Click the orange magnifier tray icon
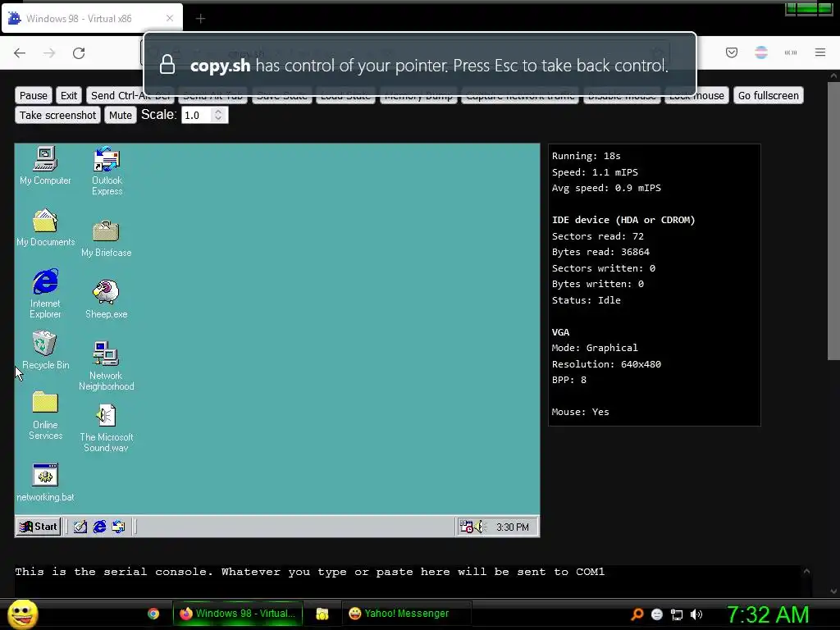The height and width of the screenshot is (630, 840). [x=637, y=614]
